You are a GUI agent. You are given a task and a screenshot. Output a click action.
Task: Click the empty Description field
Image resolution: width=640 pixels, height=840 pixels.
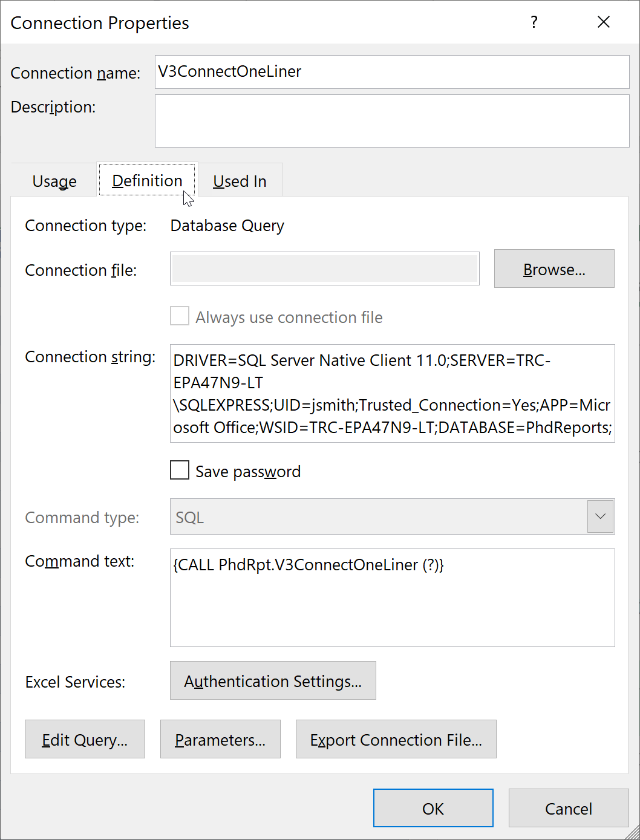coord(392,120)
